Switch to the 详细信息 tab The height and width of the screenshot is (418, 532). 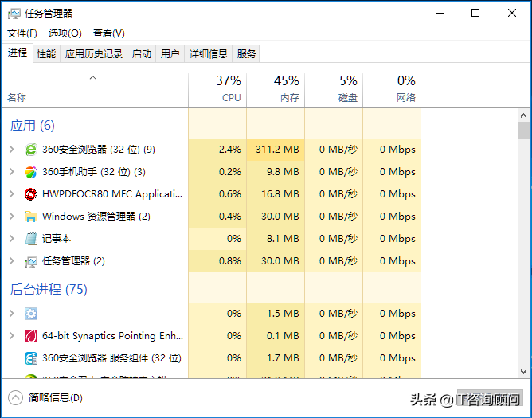point(208,54)
